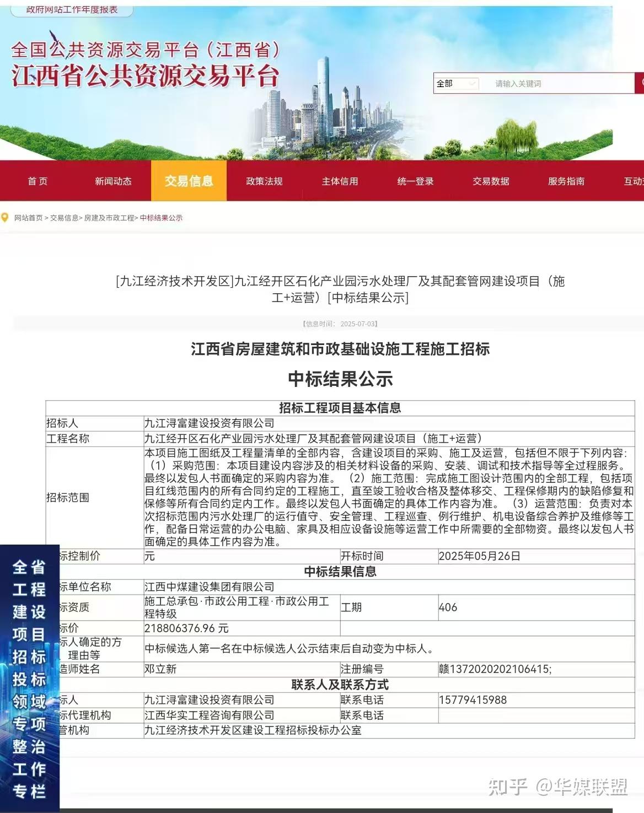Open the 政府网站工作年度报表 link
The height and width of the screenshot is (813, 644).
point(71,9)
